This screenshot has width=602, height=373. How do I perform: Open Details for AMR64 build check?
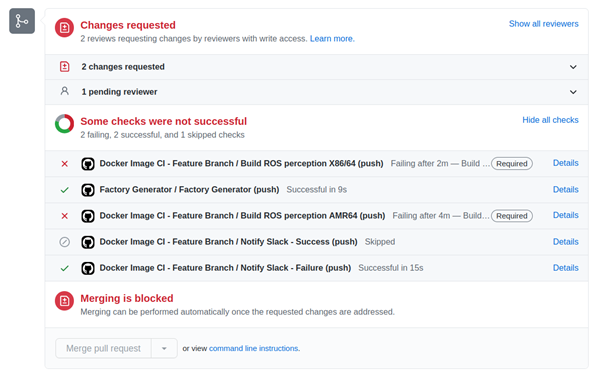point(566,215)
